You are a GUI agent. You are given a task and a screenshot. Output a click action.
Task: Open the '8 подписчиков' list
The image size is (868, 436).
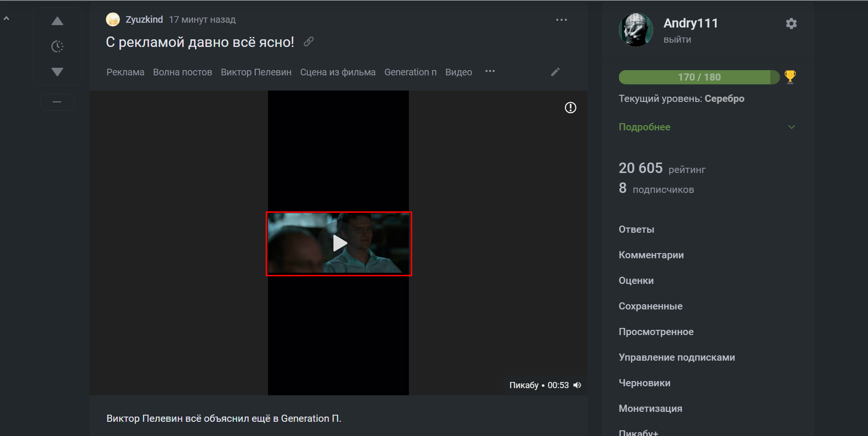[x=656, y=189]
